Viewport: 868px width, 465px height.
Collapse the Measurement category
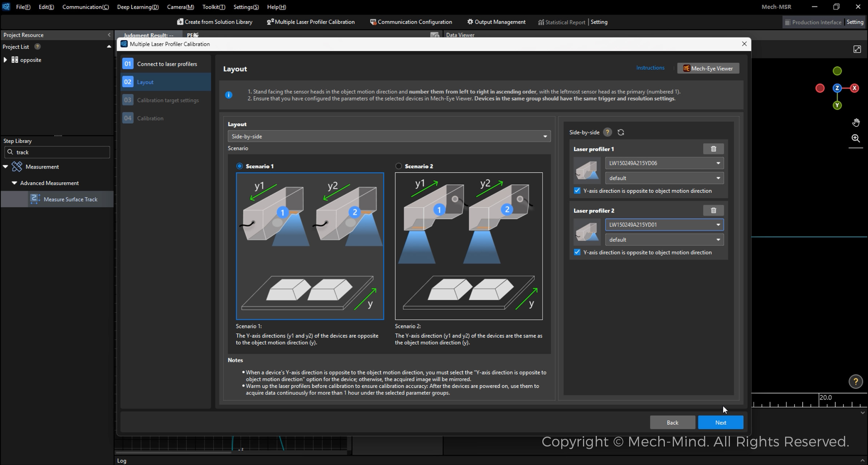tap(5, 167)
